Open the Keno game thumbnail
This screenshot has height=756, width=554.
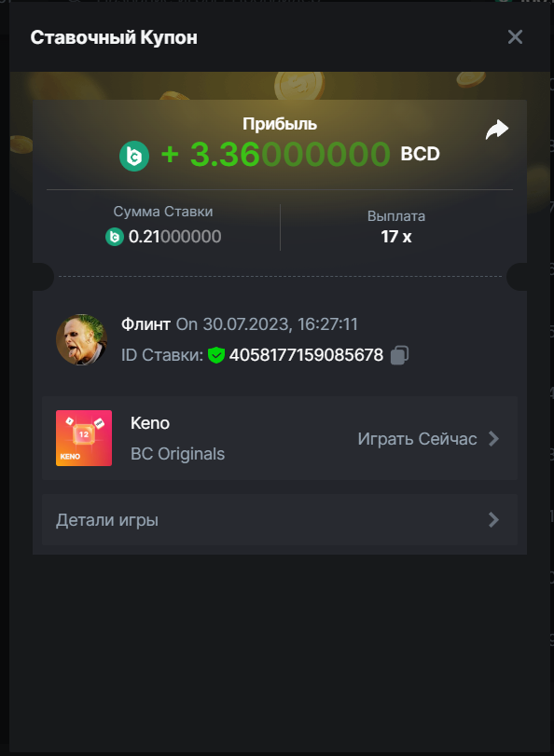click(x=84, y=438)
